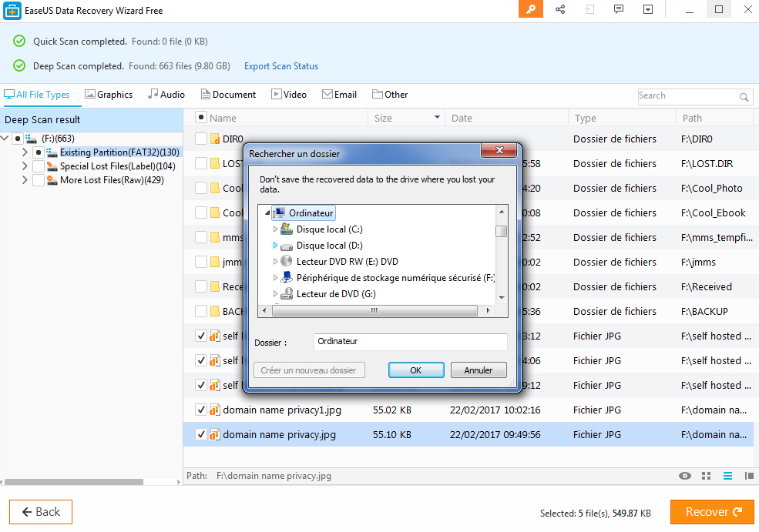759x532 pixels.
Task: Sort by the Type column header
Action: [x=622, y=118]
